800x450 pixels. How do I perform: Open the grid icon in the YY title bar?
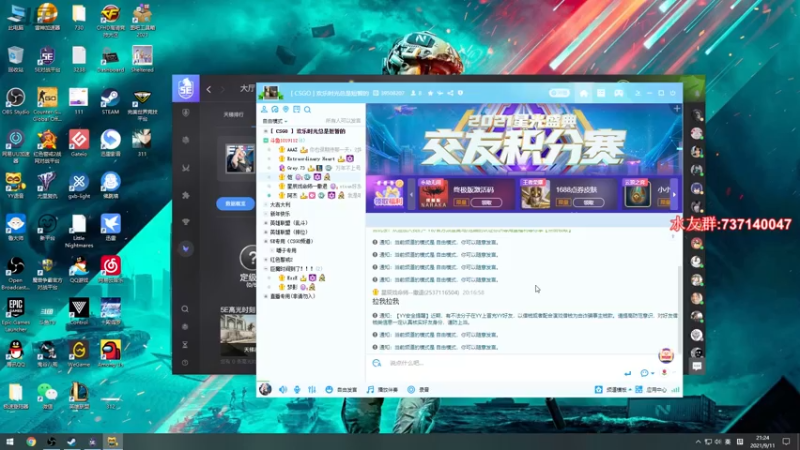tap(601, 93)
